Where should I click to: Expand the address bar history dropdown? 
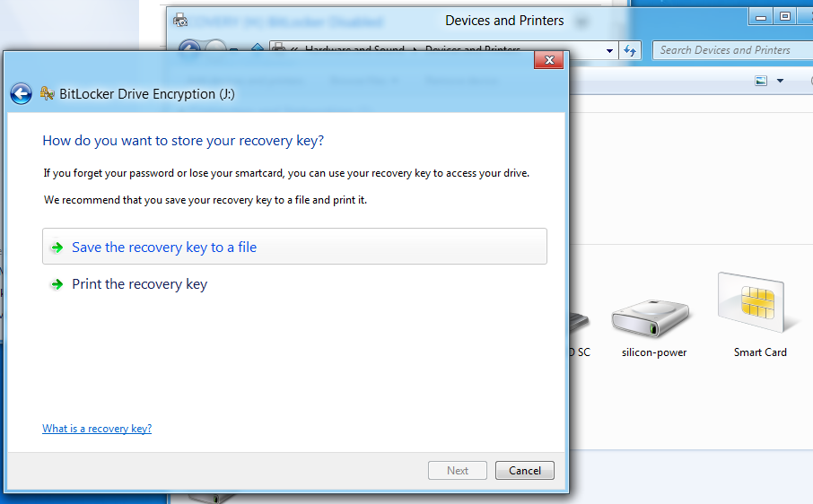pos(609,51)
